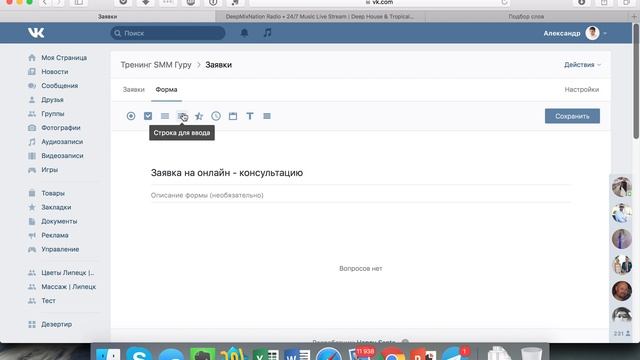Add a checkbox question from the form toolbar
Image resolution: width=640 pixels, height=360 pixels.
(148, 116)
